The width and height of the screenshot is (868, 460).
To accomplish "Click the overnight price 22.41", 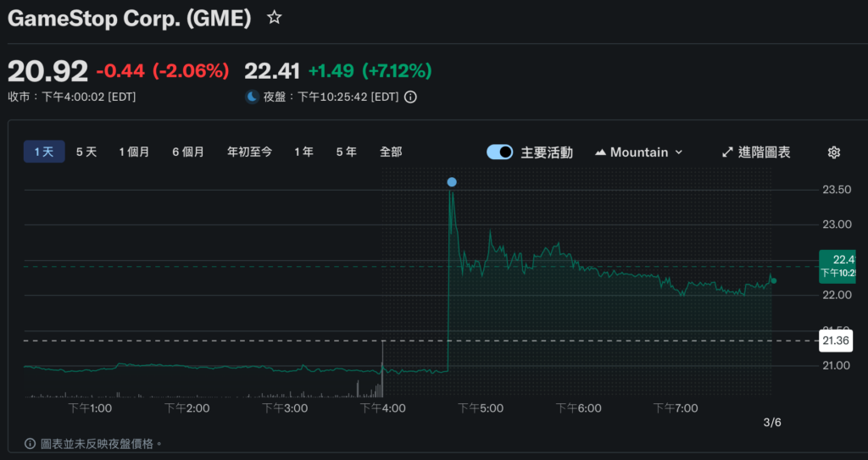I will (272, 71).
